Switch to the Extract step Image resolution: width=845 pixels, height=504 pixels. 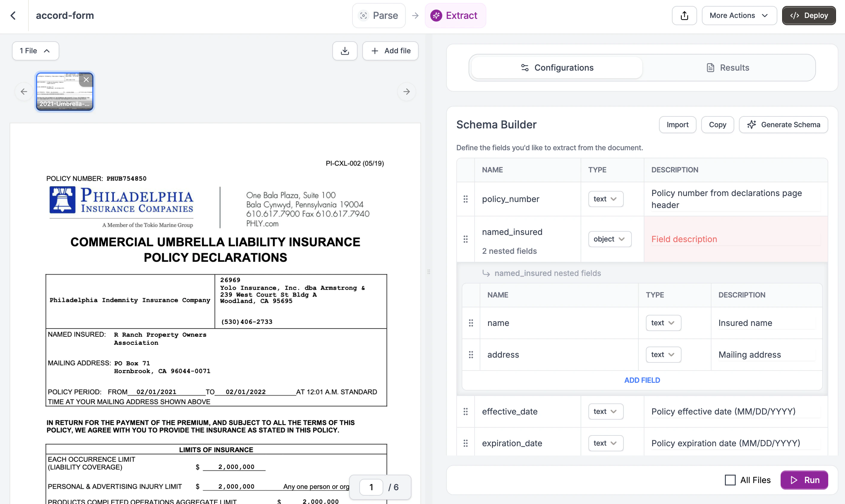coord(455,15)
